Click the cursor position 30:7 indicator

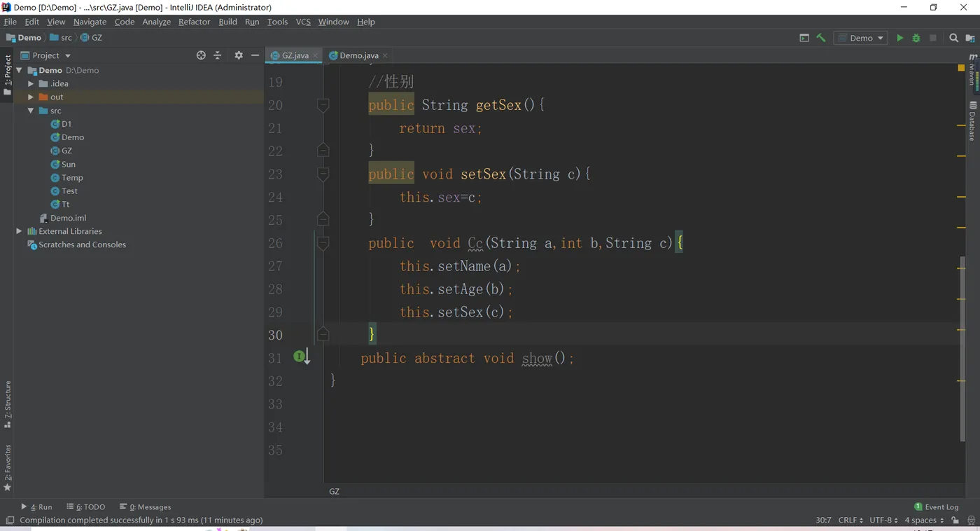pyautogui.click(x=823, y=520)
